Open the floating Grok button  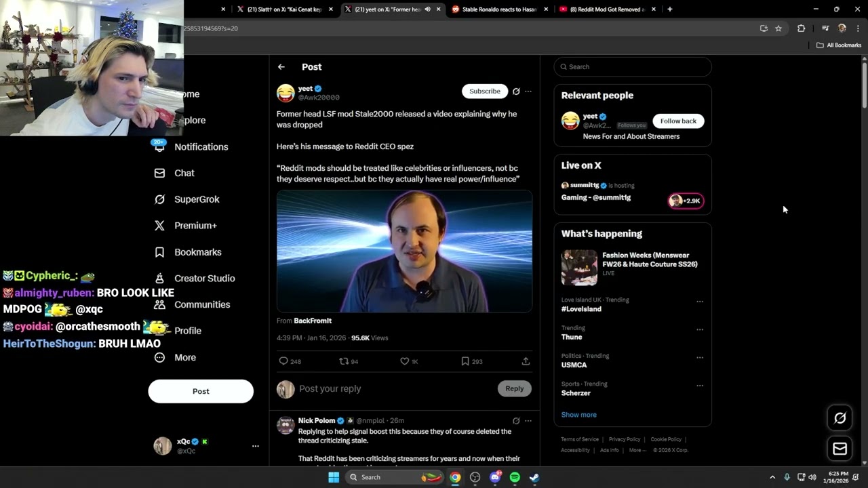(x=840, y=418)
